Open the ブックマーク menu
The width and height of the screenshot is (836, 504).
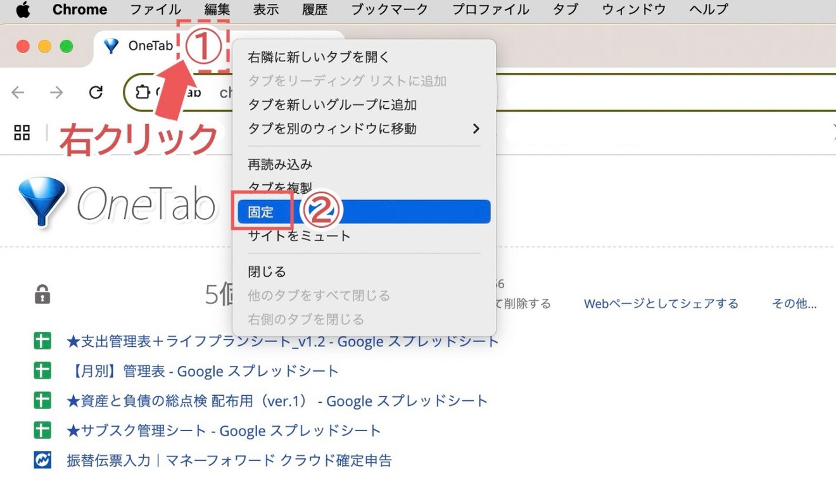(389, 9)
